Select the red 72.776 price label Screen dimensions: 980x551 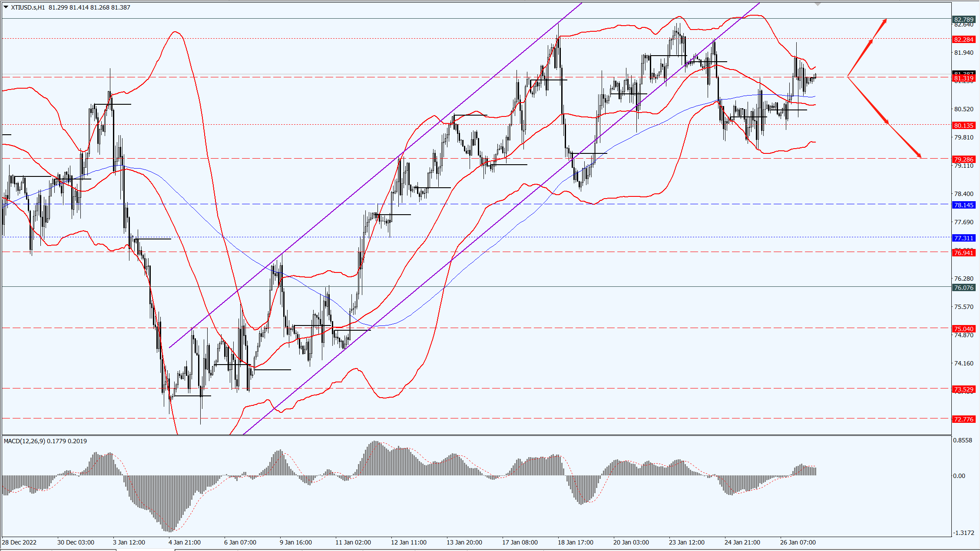(x=963, y=419)
